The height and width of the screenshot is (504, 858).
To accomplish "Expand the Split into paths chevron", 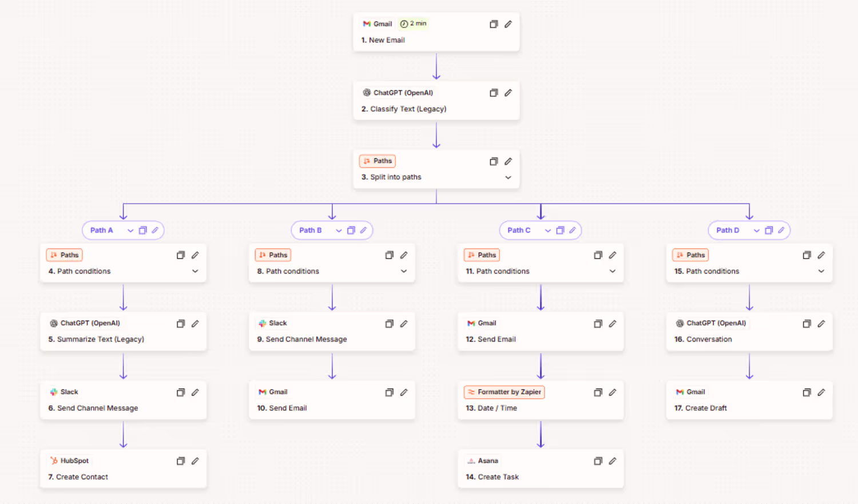I will (x=508, y=177).
